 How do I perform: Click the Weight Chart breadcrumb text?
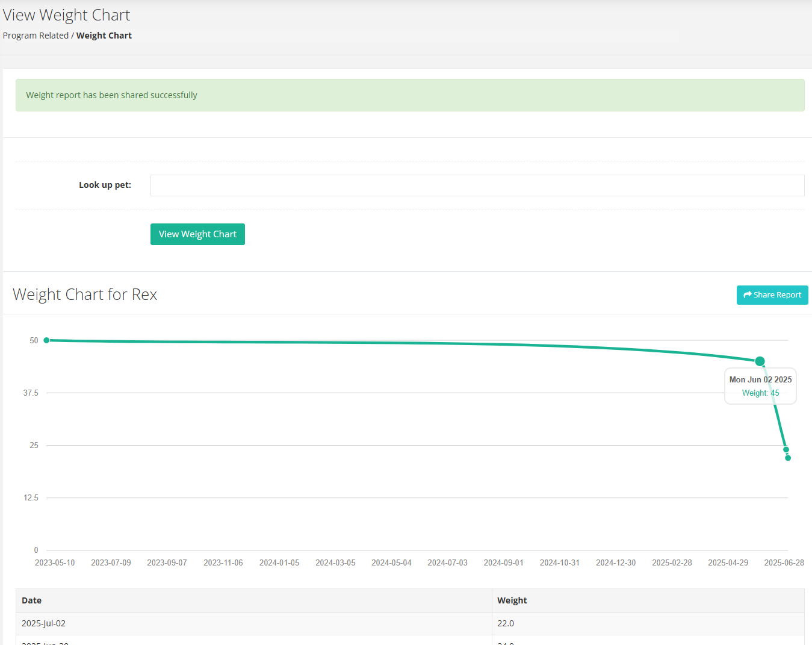click(104, 36)
